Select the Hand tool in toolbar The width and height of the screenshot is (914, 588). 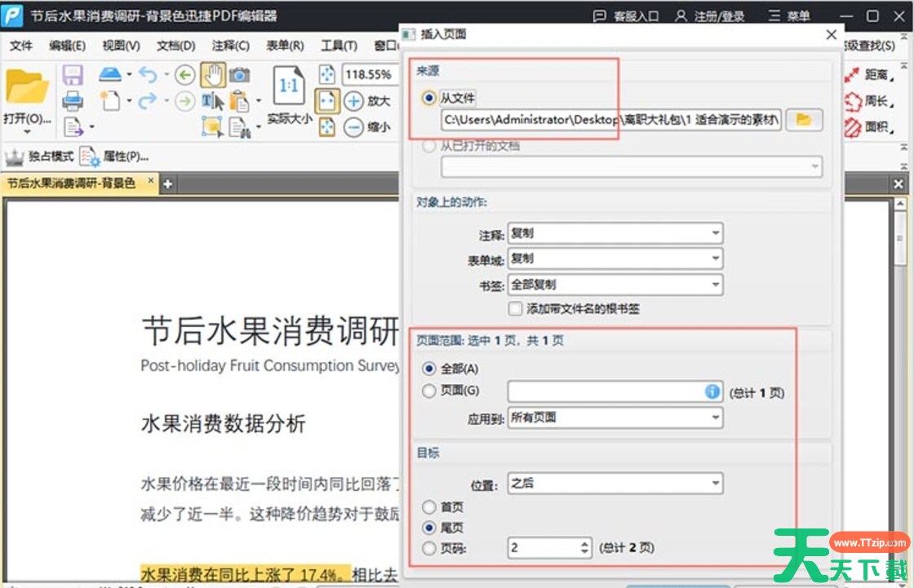click(x=212, y=75)
